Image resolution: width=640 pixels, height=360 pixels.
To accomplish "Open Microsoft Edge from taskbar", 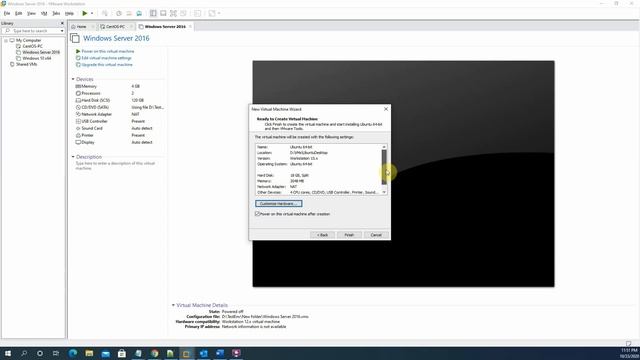I will 73,353.
